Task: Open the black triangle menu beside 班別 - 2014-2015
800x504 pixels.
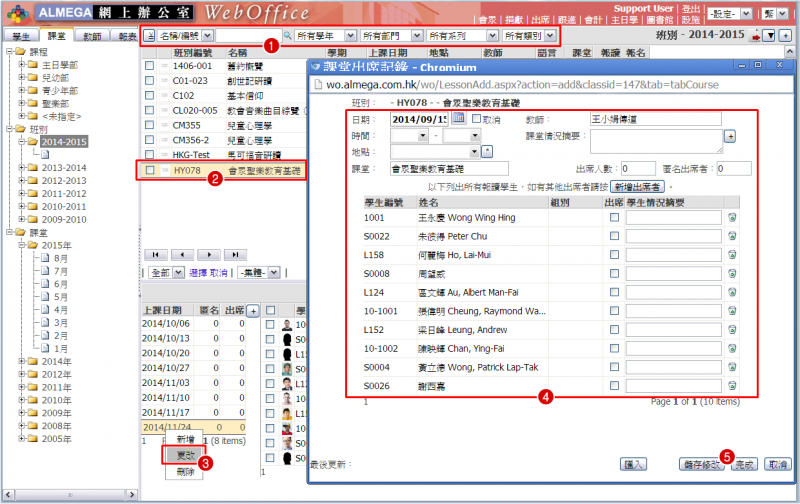Action: (770, 36)
